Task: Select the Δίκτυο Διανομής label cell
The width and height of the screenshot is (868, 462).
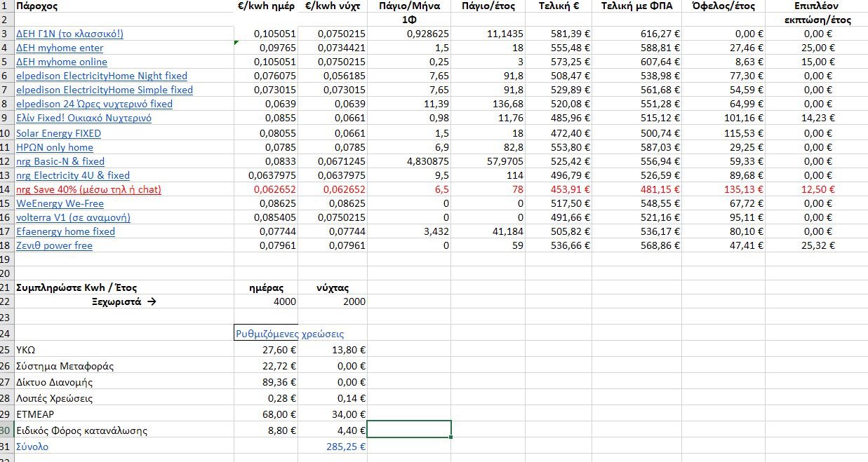Action: (x=123, y=382)
